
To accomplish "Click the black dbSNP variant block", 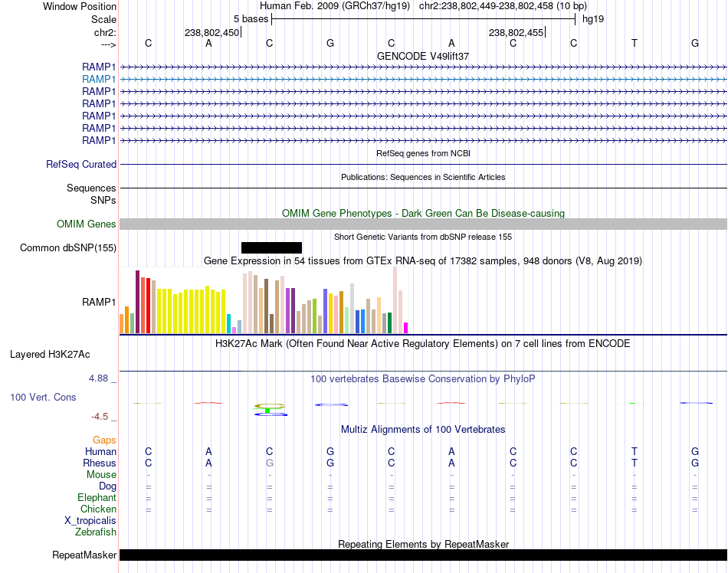I will (x=271, y=247).
